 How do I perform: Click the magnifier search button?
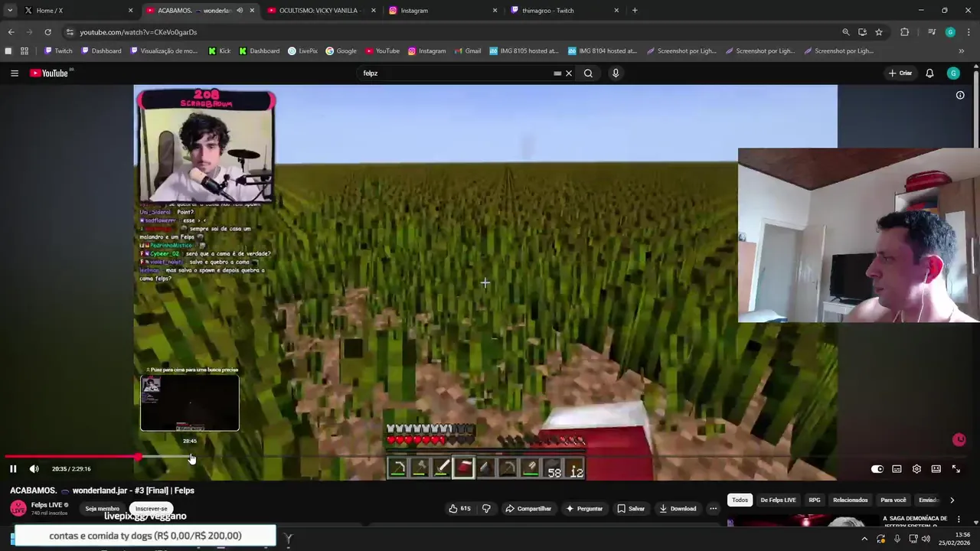(588, 73)
